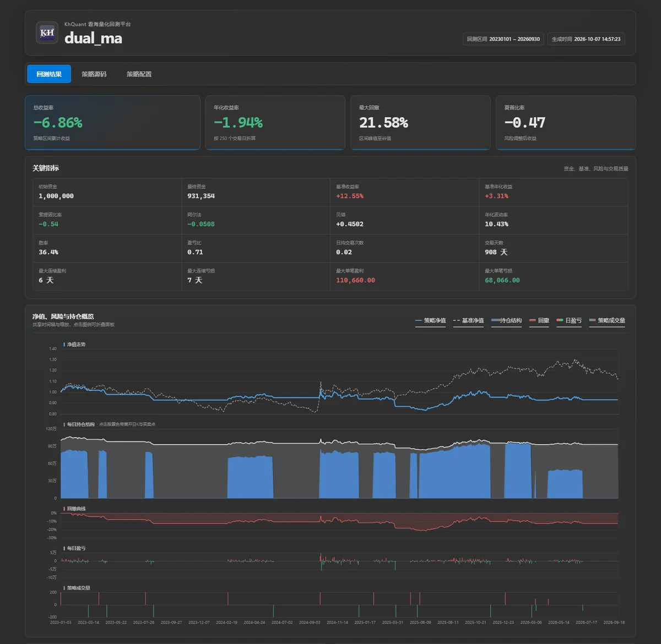Click the 净值走势 chart title

76,345
